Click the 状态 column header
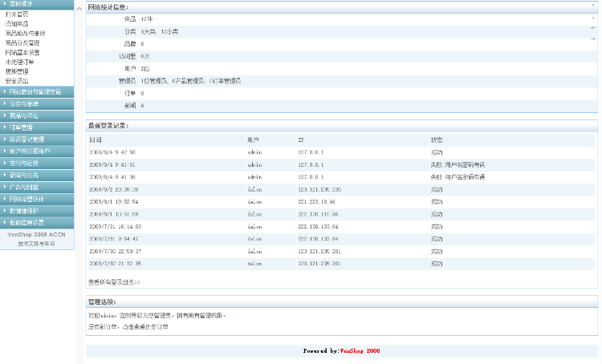602x364 pixels. pyautogui.click(x=437, y=140)
